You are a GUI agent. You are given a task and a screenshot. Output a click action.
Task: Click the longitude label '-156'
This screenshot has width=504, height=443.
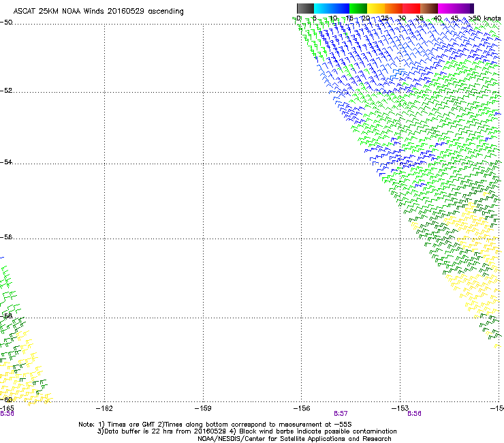(302, 408)
